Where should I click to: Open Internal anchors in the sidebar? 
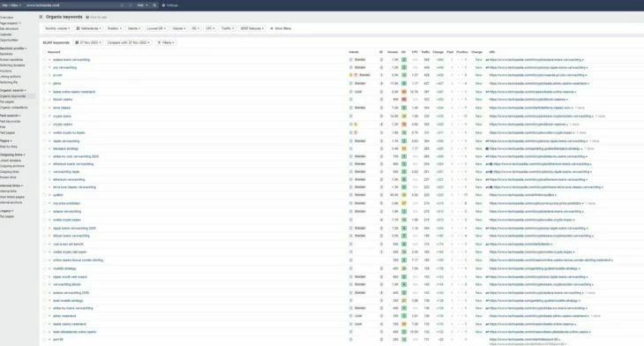[x=11, y=202]
